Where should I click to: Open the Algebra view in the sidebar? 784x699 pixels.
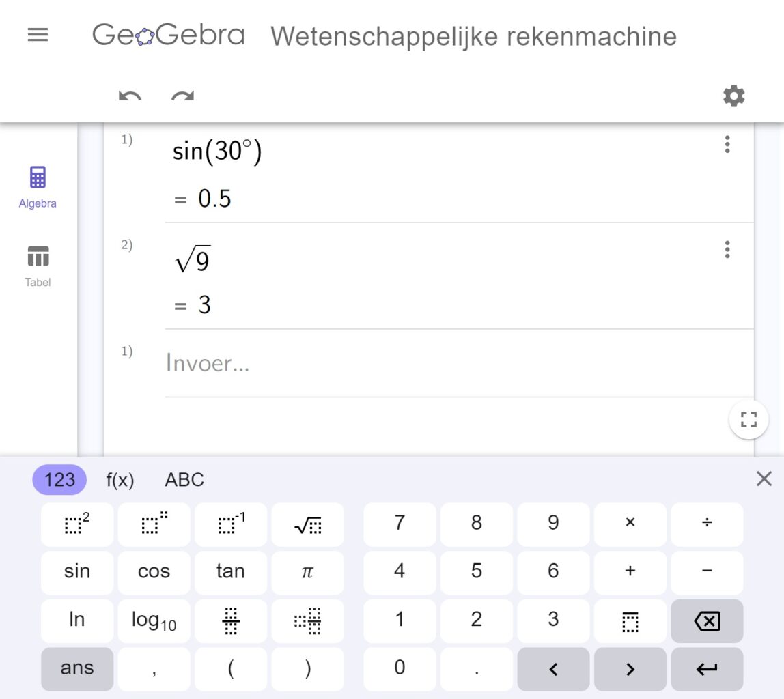click(x=38, y=186)
